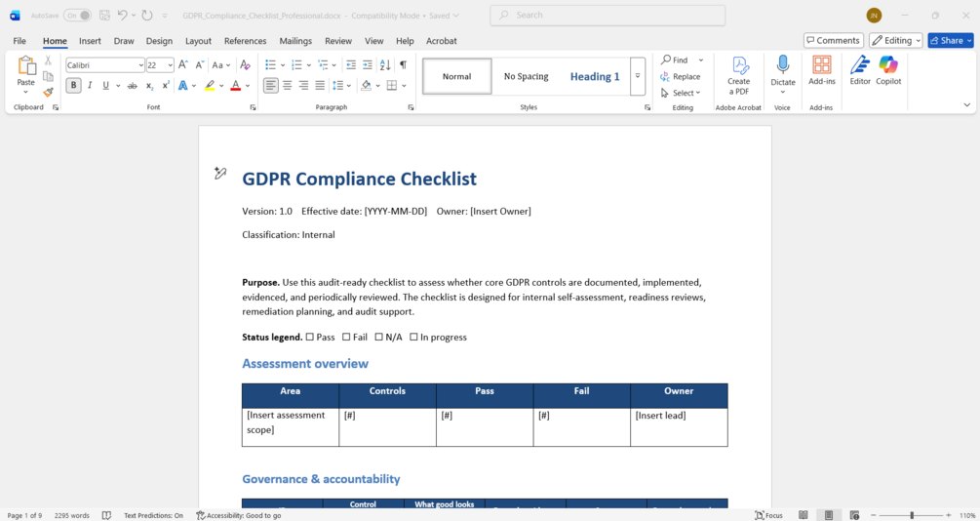
Task: Switch to the Layout tab
Action: tap(198, 41)
